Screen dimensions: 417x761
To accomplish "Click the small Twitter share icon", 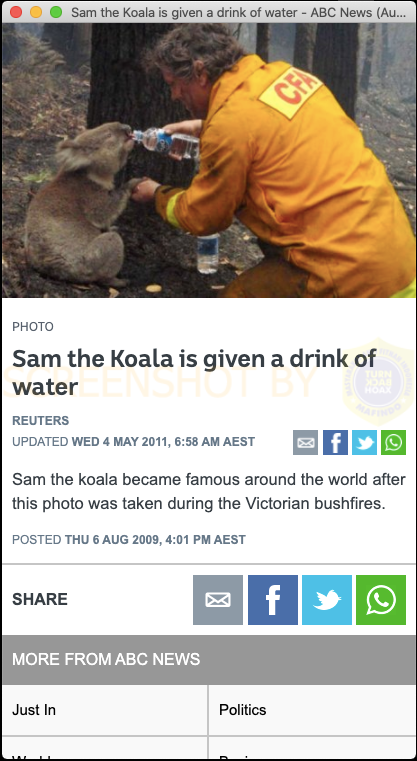I will coord(364,443).
